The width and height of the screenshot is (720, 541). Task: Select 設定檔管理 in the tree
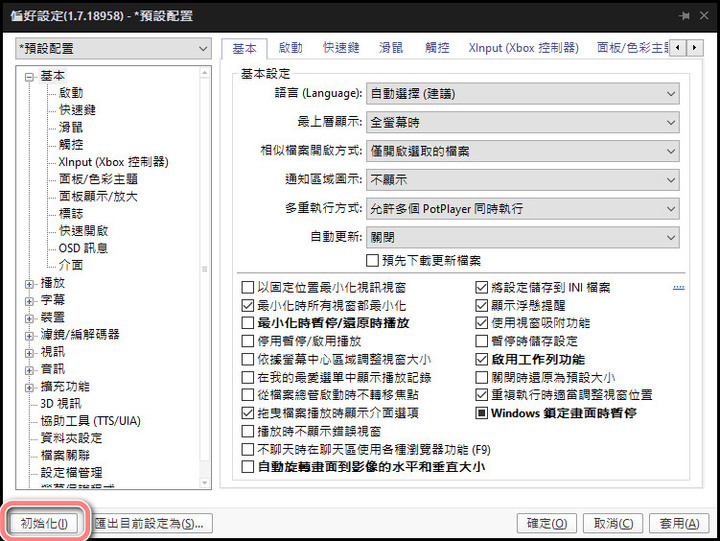[71, 473]
